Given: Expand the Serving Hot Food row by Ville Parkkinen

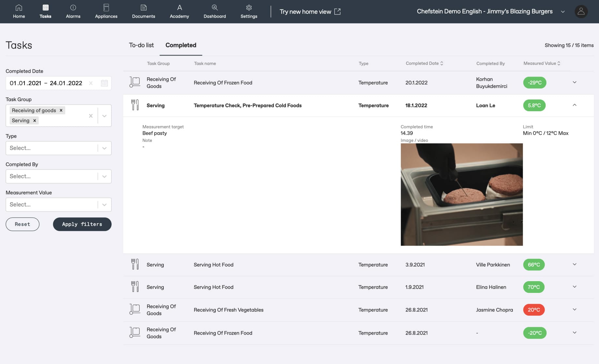Looking at the screenshot, I should (x=574, y=265).
